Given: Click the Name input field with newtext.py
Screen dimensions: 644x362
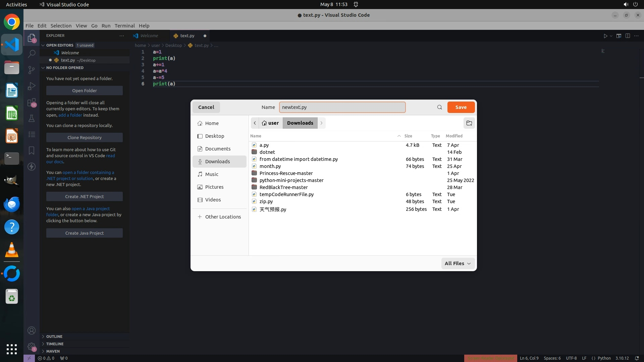Looking at the screenshot, I should click(342, 107).
